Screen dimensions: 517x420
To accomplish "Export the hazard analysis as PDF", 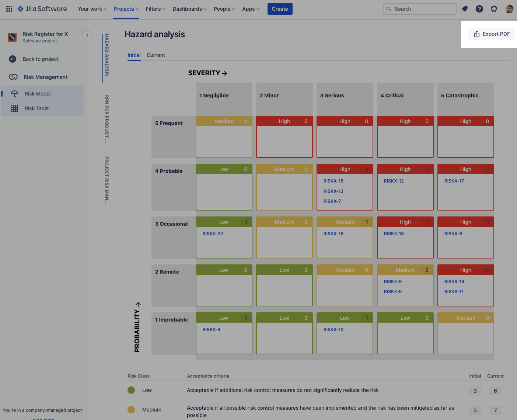I will tap(491, 34).
